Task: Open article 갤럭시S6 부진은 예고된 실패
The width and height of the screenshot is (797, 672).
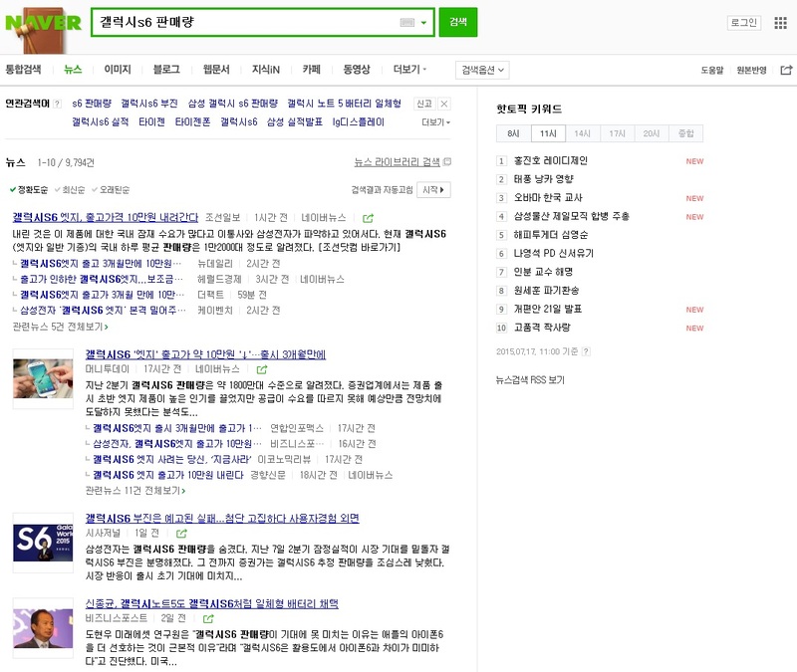Action: tap(222, 518)
